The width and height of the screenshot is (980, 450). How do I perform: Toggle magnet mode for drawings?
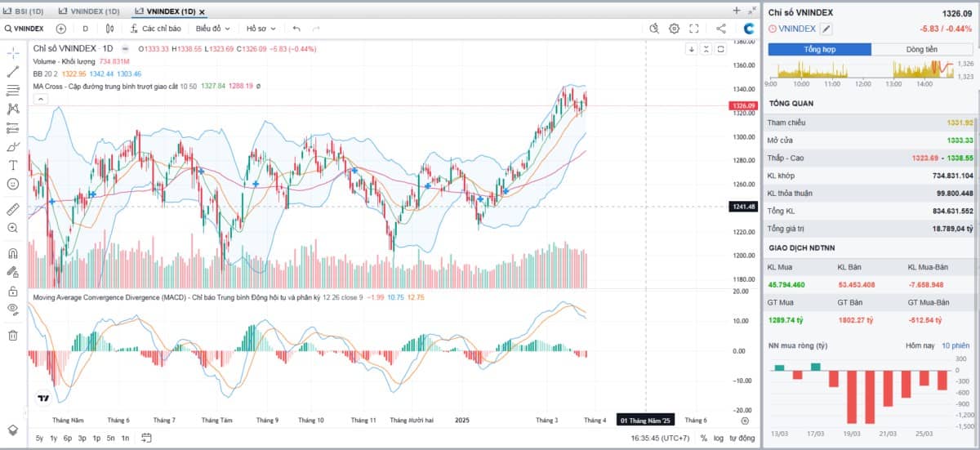[13, 253]
